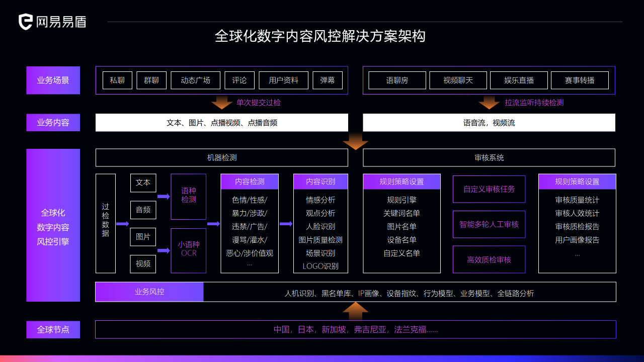Select the 设备名单 entry
644x362 pixels.
(x=401, y=240)
